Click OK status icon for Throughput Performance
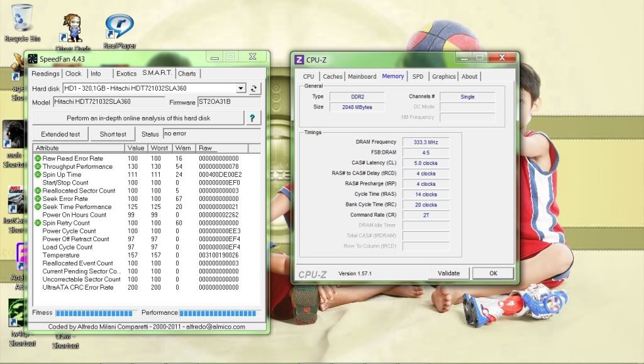This screenshot has width=644, height=364. click(x=38, y=167)
